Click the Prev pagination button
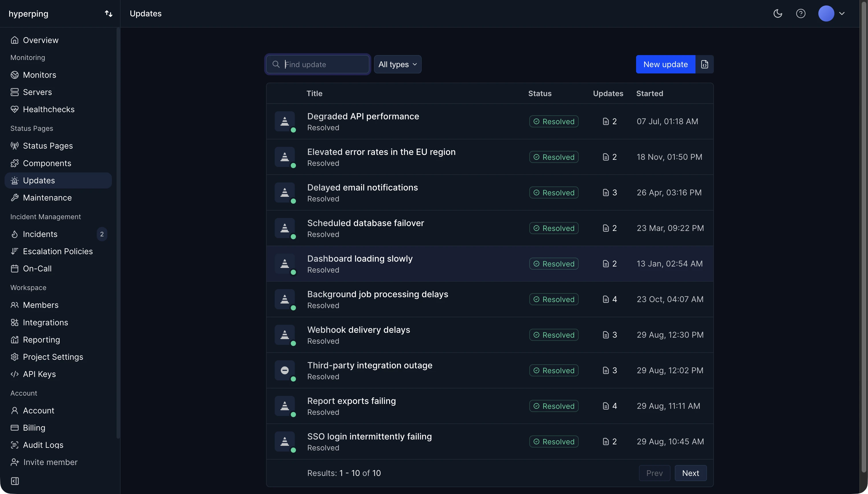 click(654, 473)
